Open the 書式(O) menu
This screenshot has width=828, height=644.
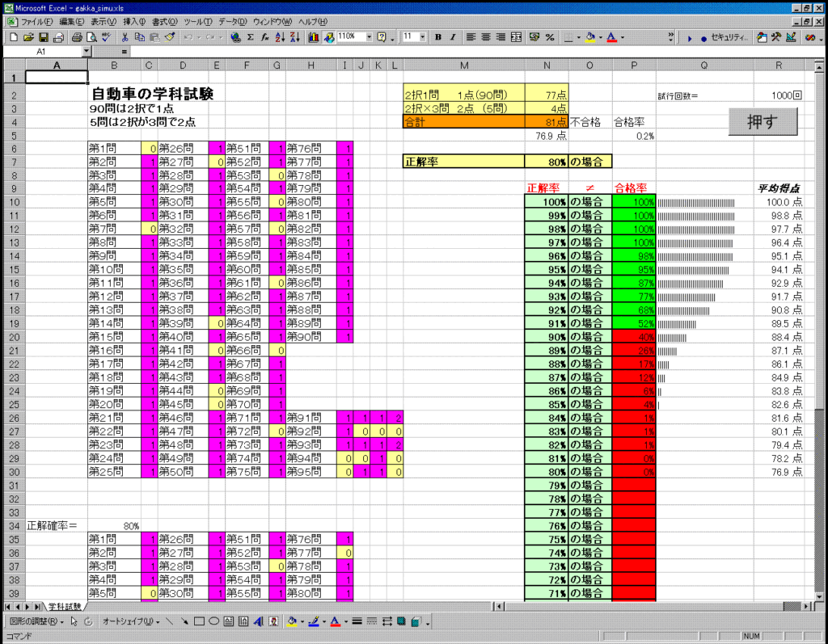pos(165,22)
